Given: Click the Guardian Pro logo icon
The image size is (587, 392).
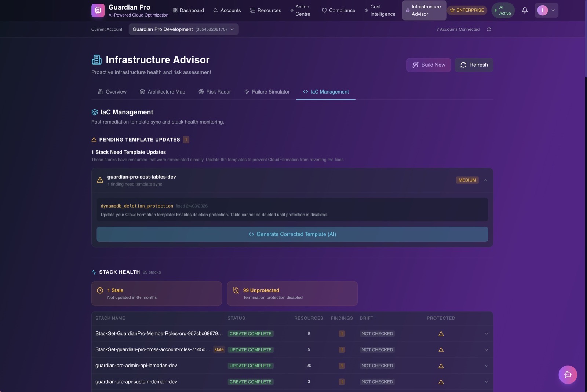Looking at the screenshot, I should 98,10.
